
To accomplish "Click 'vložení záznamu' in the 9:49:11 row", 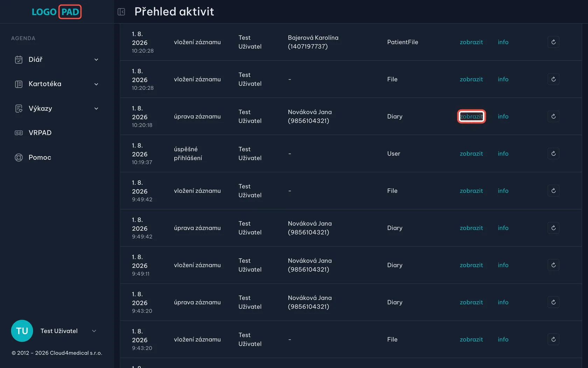I will (x=197, y=265).
